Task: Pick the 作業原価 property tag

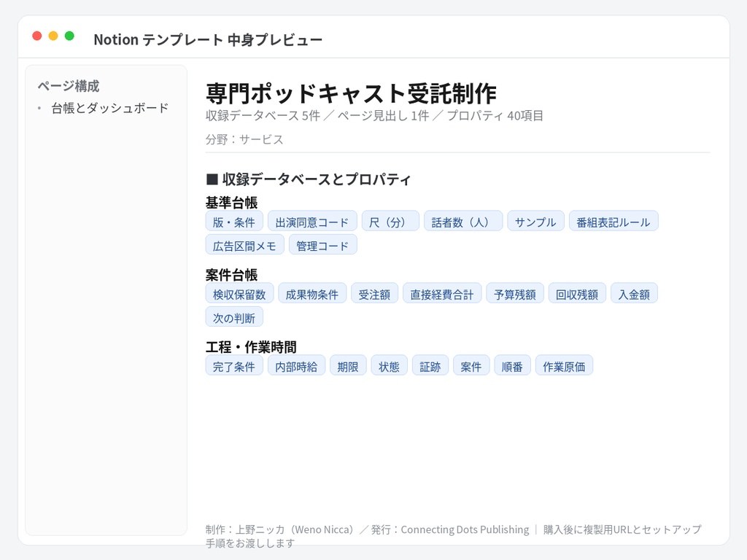Action: pos(564,365)
